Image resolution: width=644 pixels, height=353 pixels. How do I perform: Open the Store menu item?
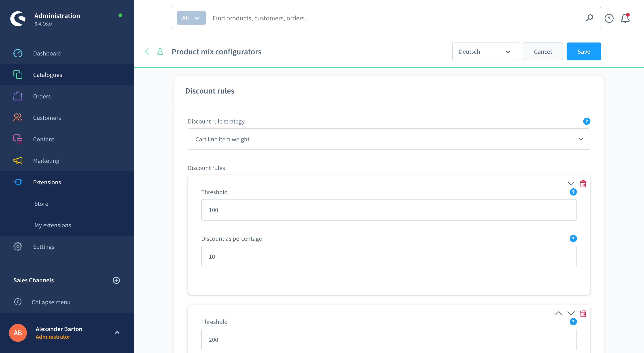click(x=41, y=203)
